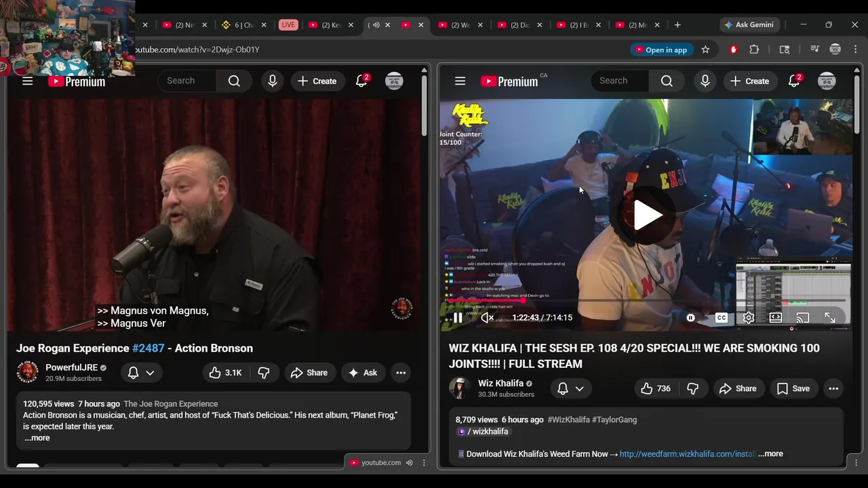Open the weedfarm.wizkhalifa.com link
This screenshot has height=488, width=868.
[686, 454]
